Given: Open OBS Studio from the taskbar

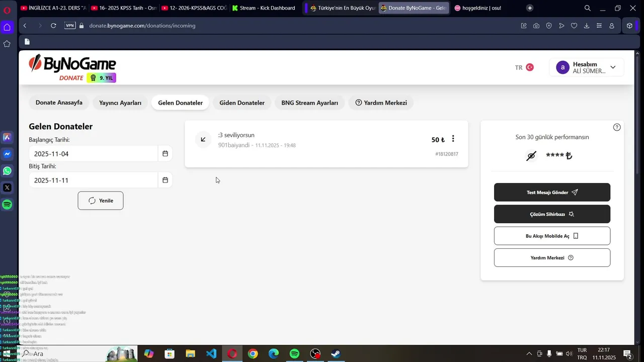Looking at the screenshot, I should coord(315,354).
